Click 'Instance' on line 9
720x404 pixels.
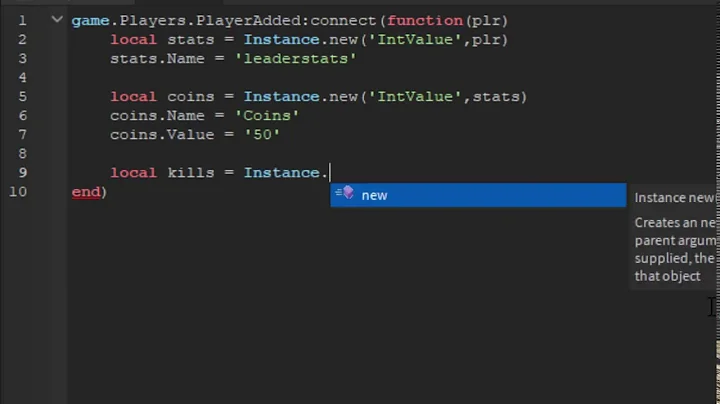(x=281, y=173)
